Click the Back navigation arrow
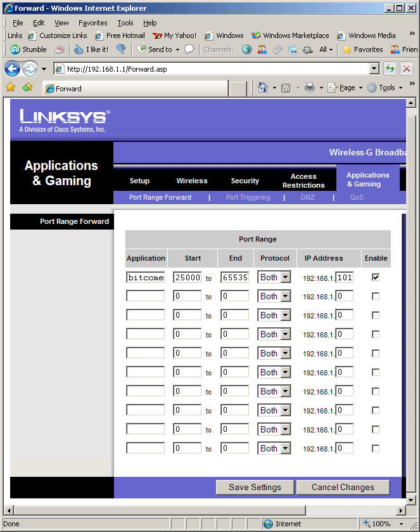420x532 pixels. coord(12,69)
